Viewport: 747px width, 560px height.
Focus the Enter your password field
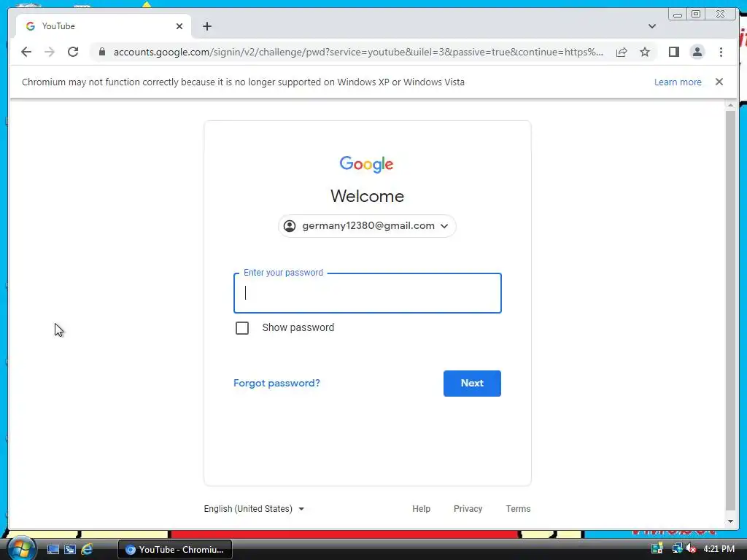point(368,293)
